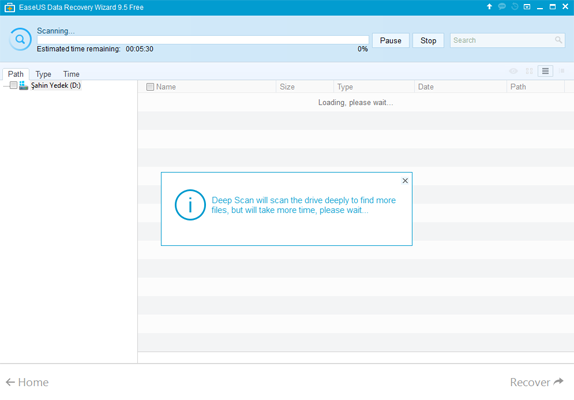The image size is (574, 400).
Task: Go back Home
Action: point(27,382)
